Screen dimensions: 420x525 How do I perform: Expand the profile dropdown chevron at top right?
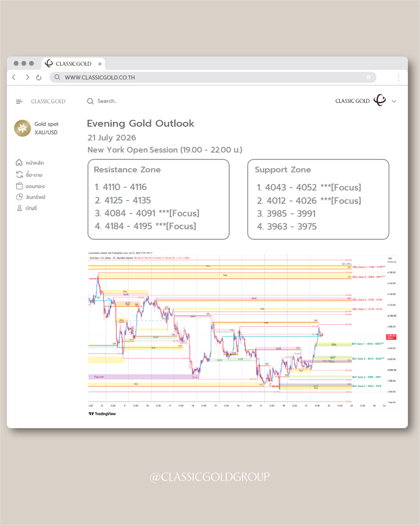pyautogui.click(x=394, y=101)
